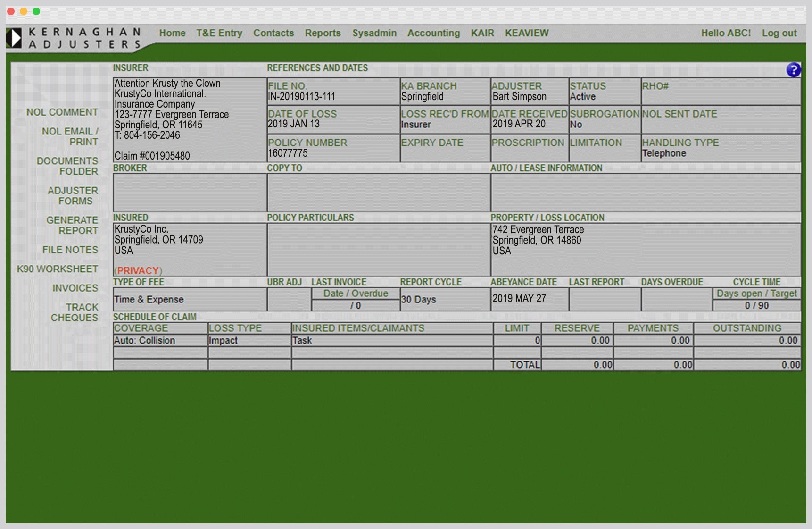This screenshot has height=529, width=812.
Task: Go to Contacts in the top navigation
Action: (273, 33)
